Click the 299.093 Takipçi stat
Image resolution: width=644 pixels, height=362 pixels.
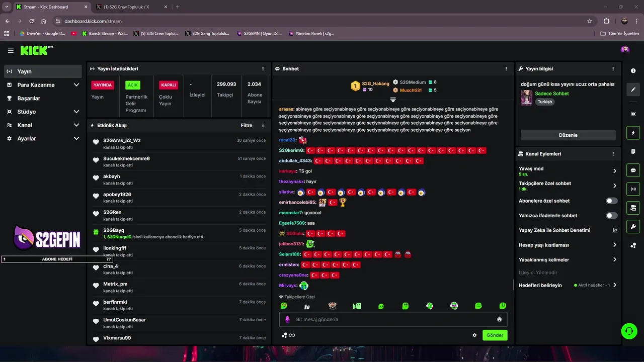tap(226, 89)
